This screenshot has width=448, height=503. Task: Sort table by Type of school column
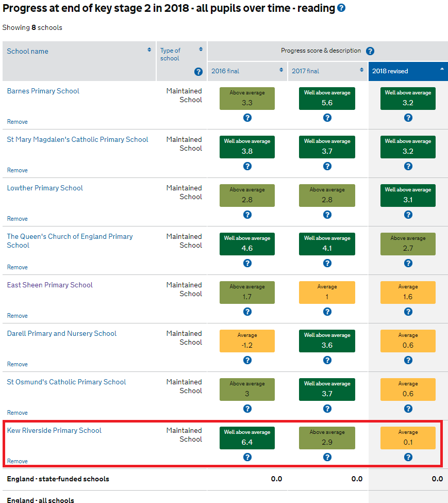(x=201, y=49)
